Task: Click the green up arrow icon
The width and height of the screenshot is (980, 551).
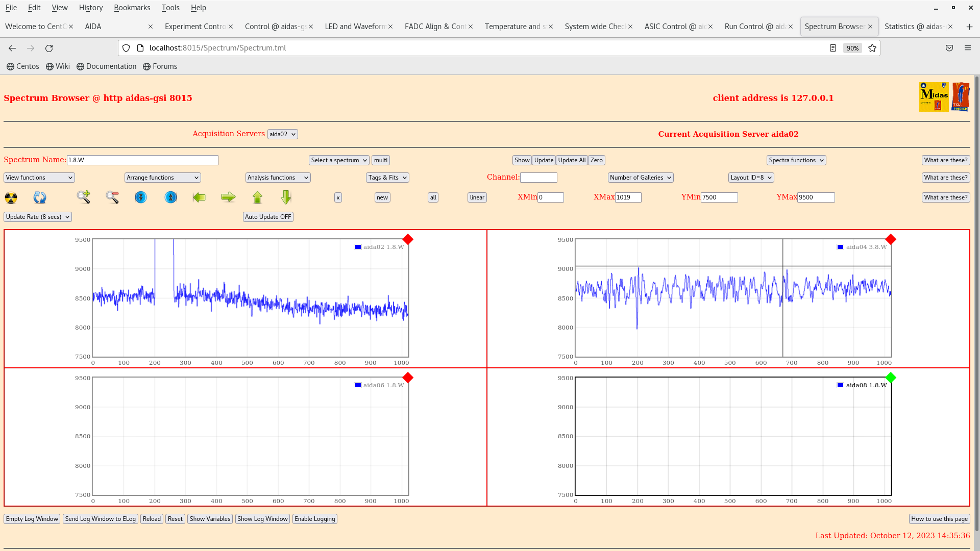Action: pos(257,197)
